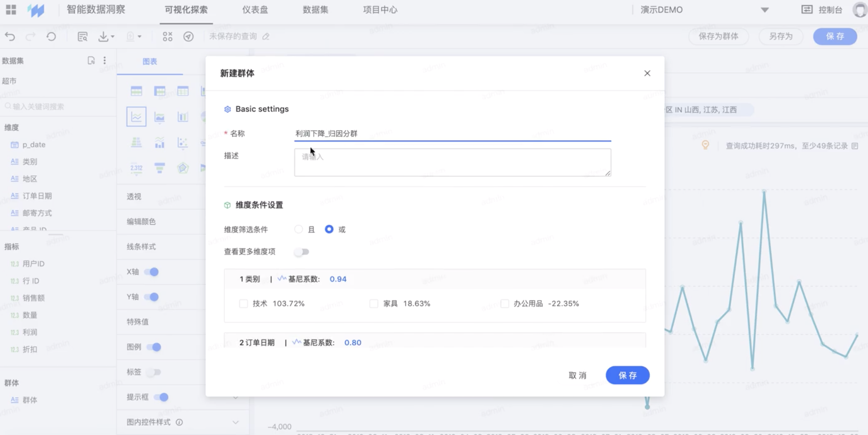Screen dimensions: 868x435
Task: Edit query name with pencil icon
Action: pyautogui.click(x=266, y=36)
